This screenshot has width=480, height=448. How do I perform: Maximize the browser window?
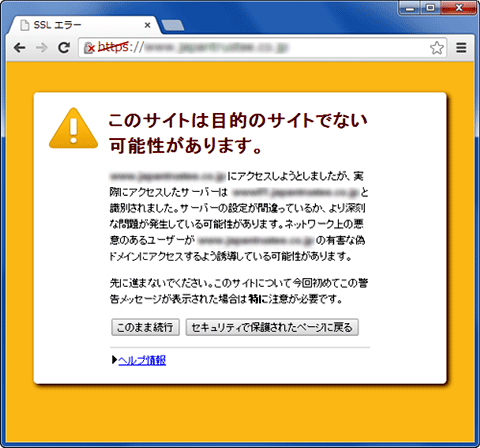click(430, 8)
